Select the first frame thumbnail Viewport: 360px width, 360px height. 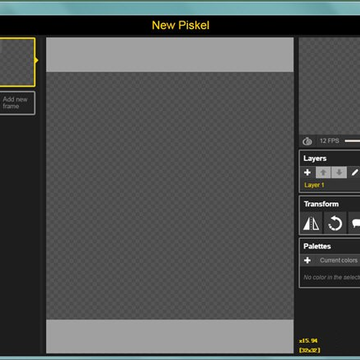pyautogui.click(x=17, y=62)
